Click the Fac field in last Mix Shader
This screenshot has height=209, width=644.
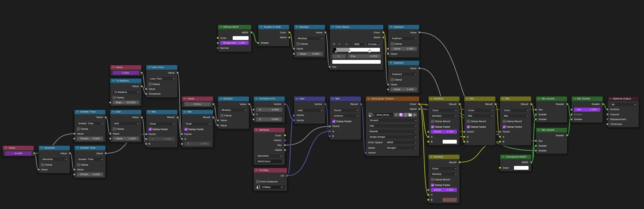point(586,109)
